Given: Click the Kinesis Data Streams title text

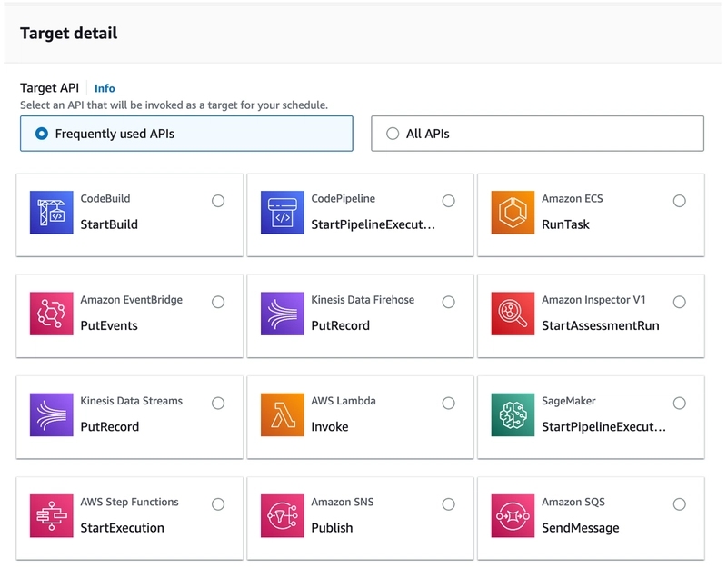Looking at the screenshot, I should tap(131, 401).
